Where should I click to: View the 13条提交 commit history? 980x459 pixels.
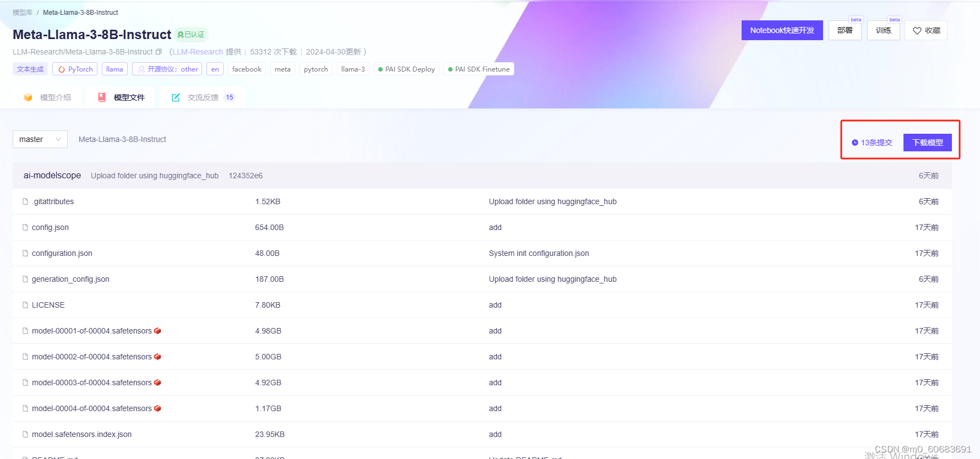click(x=872, y=143)
